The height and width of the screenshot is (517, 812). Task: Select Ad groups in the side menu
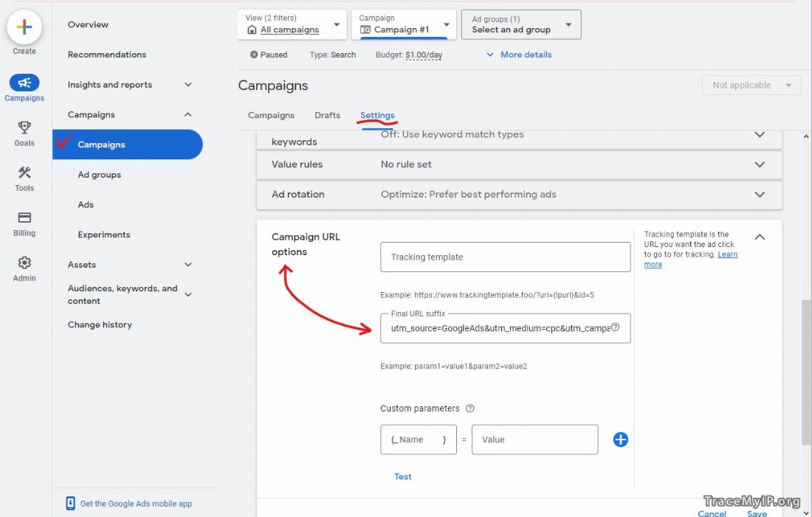(100, 175)
